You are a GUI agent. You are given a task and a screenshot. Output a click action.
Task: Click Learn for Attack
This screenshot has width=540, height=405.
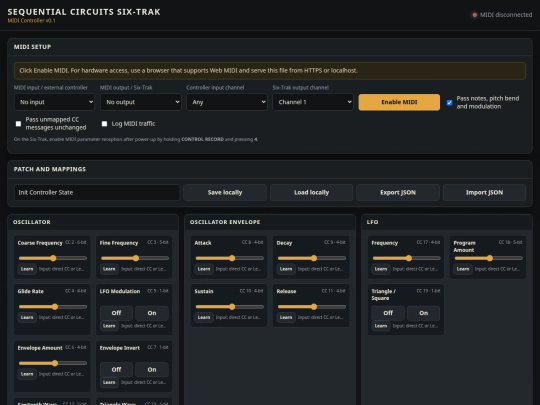coord(204,269)
